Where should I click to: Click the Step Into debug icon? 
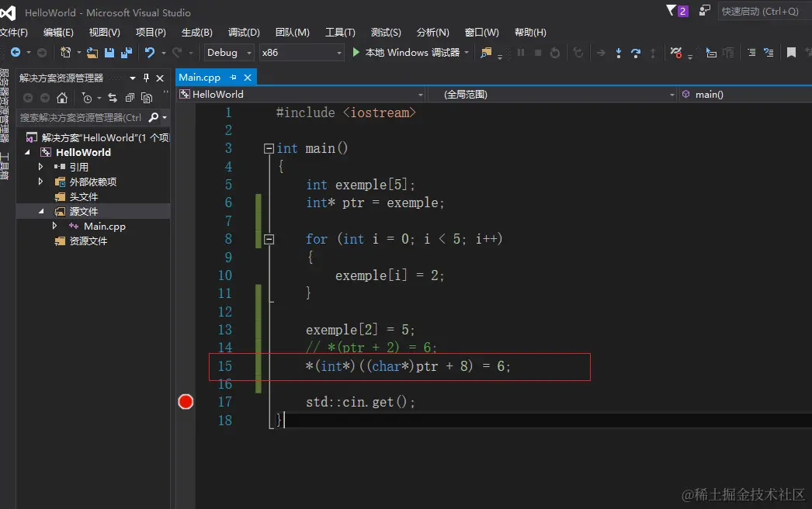pyautogui.click(x=619, y=53)
